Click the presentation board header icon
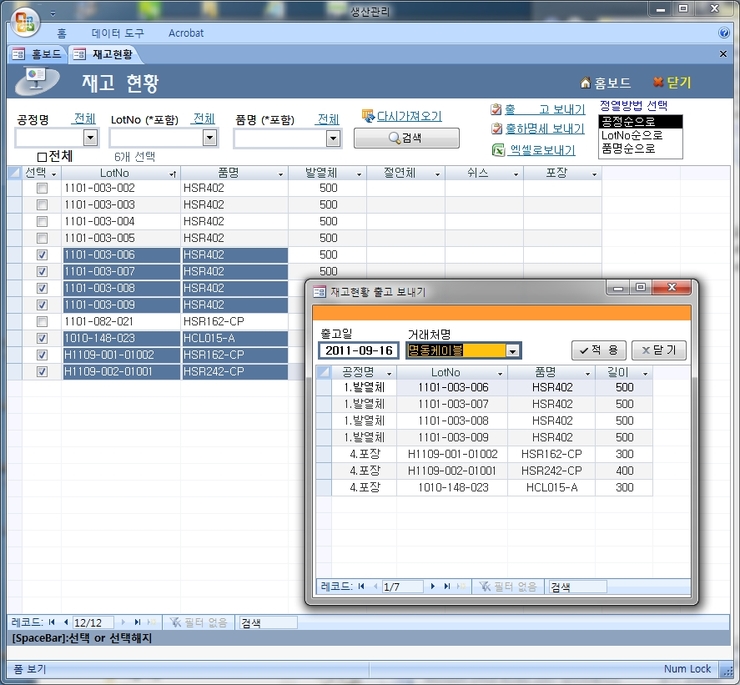Image resolution: width=740 pixels, height=685 pixels. pos(37,80)
